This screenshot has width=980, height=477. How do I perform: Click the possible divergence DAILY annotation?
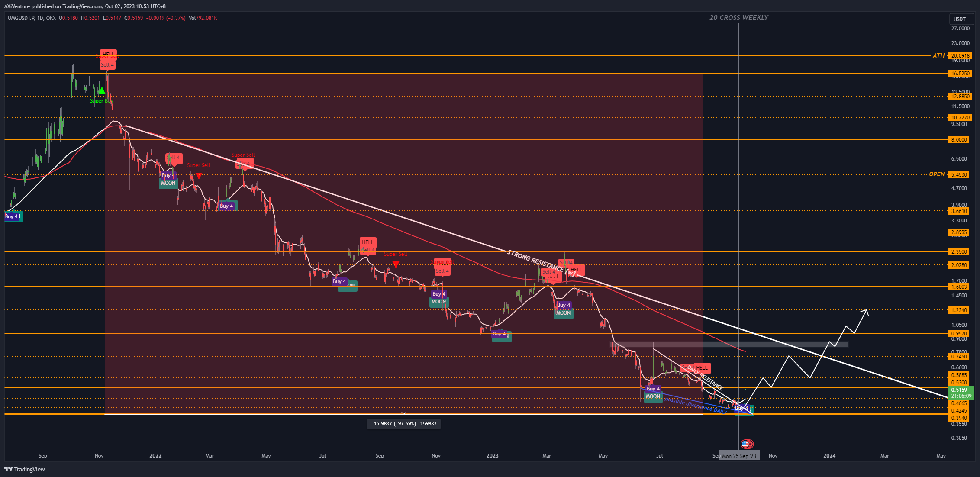pos(695,405)
